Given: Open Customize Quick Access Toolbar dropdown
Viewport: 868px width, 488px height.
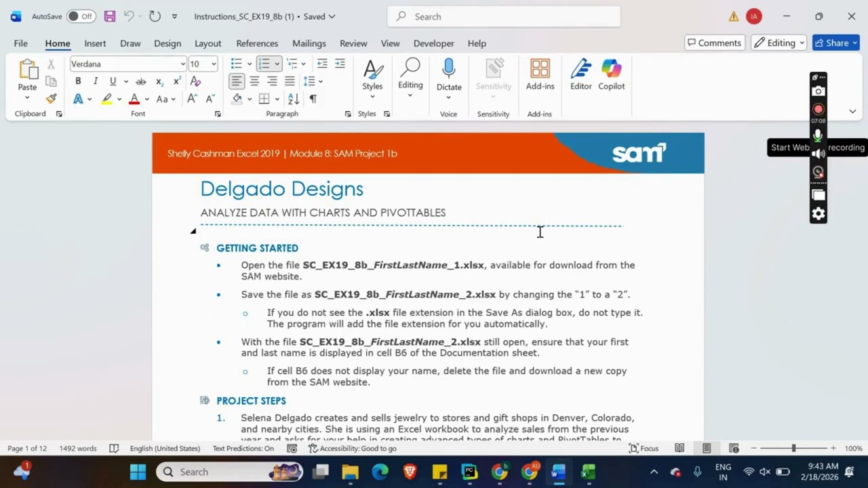Looking at the screenshot, I should 174,16.
